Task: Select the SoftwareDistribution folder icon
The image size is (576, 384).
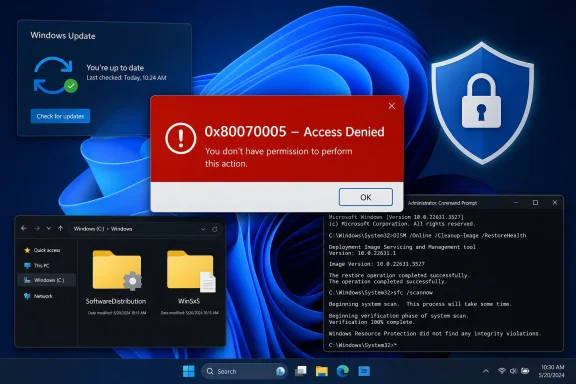Action: [117, 270]
